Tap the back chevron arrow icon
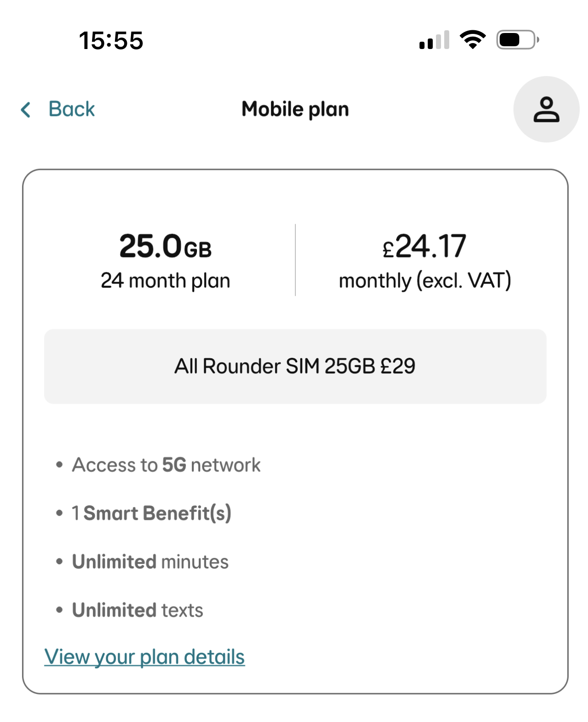 click(x=26, y=109)
